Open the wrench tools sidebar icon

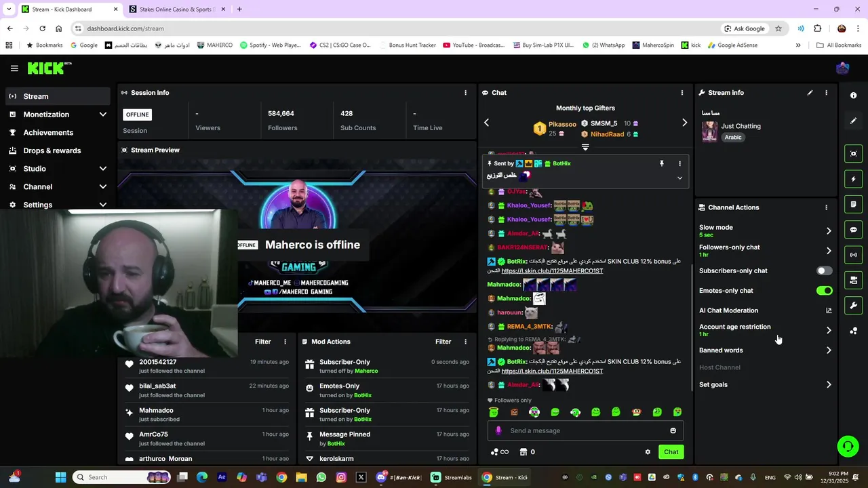click(x=853, y=306)
